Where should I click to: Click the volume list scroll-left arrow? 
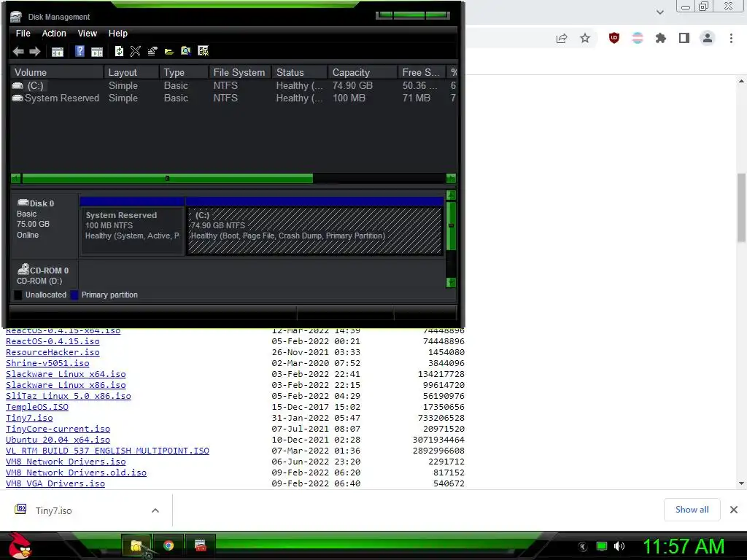click(16, 179)
